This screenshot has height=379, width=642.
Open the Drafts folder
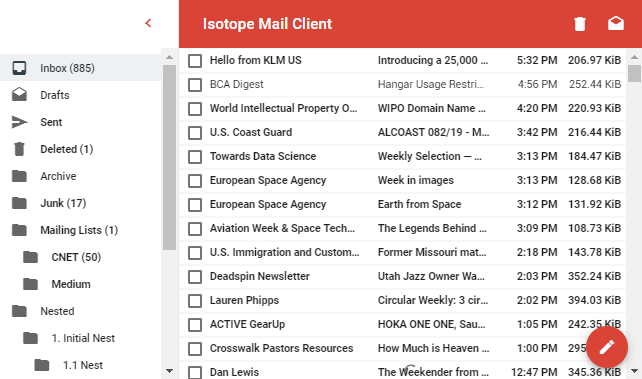(x=81, y=95)
